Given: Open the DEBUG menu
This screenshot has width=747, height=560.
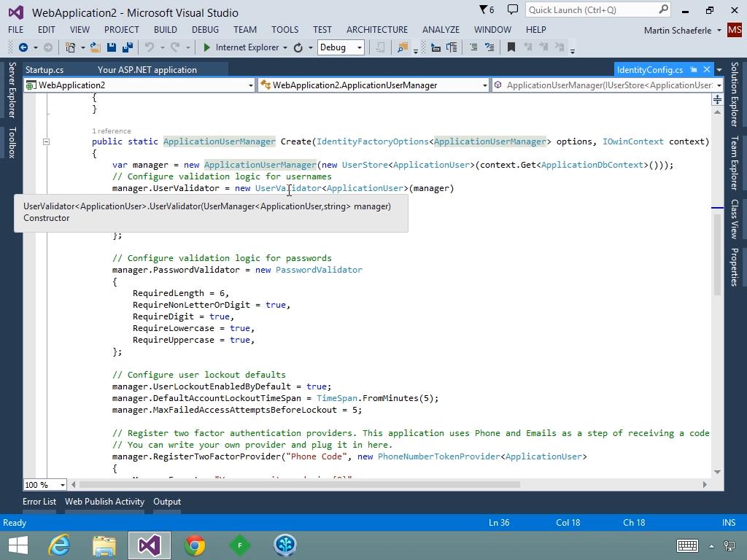Looking at the screenshot, I should pyautogui.click(x=205, y=29).
